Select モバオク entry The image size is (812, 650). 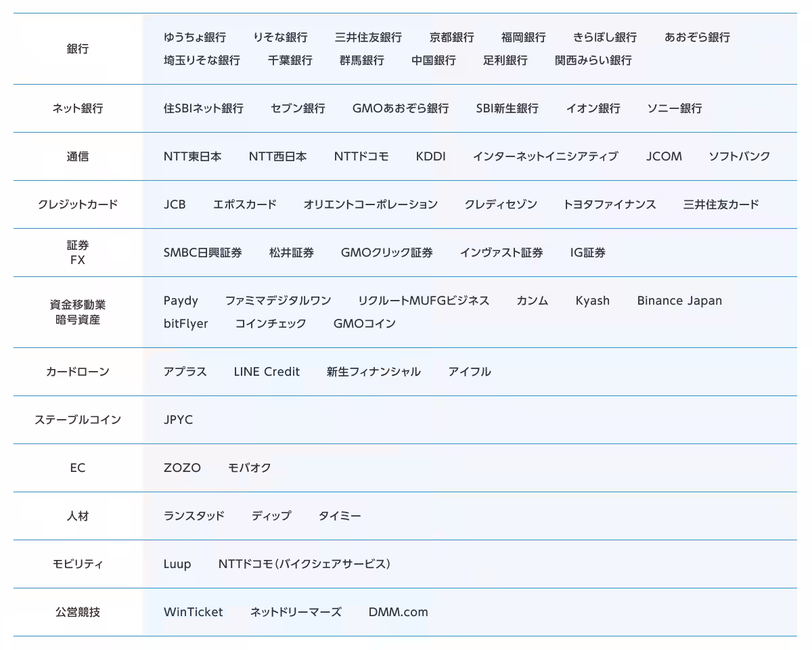point(250,468)
